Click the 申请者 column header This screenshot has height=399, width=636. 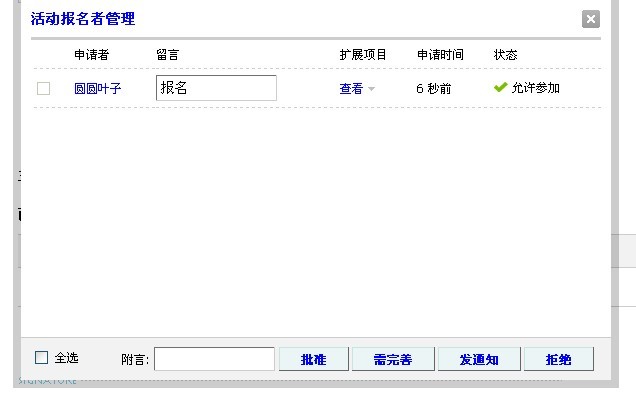coord(92,55)
